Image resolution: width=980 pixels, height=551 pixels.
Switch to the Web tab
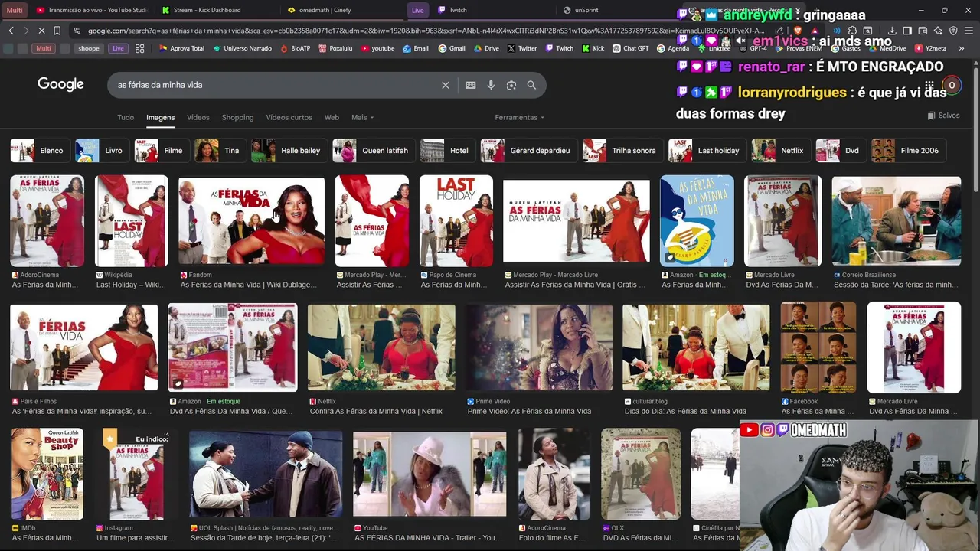[332, 117]
